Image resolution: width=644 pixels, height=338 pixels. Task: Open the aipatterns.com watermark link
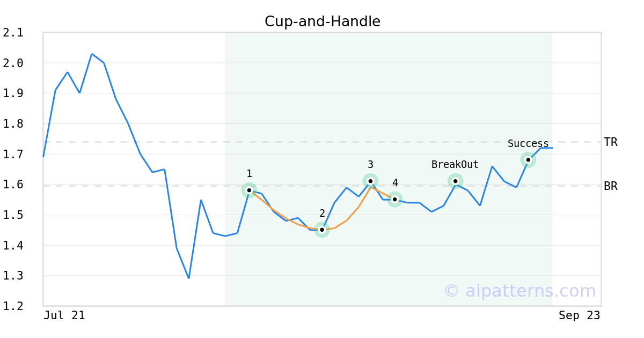pyautogui.click(x=519, y=291)
